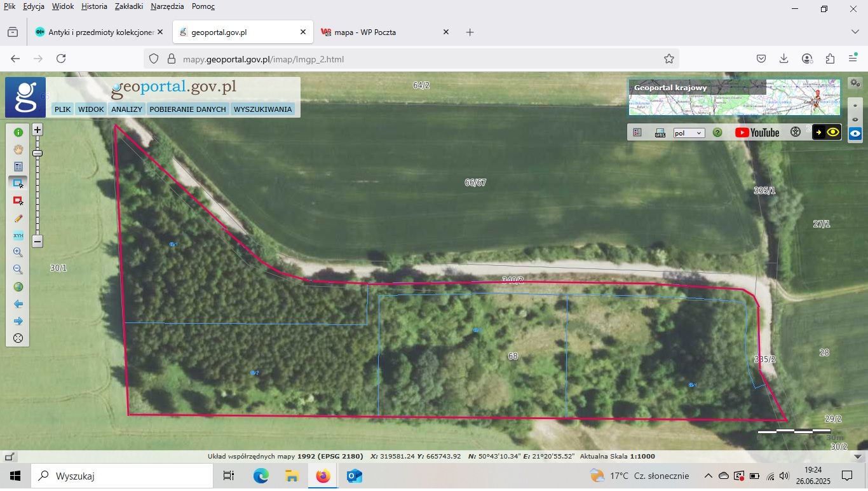Toggle the yellow eye high-contrast mode

[x=832, y=132]
